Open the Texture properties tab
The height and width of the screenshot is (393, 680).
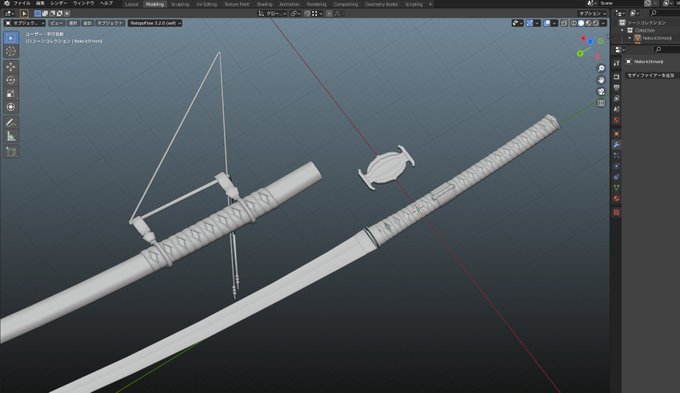click(616, 213)
